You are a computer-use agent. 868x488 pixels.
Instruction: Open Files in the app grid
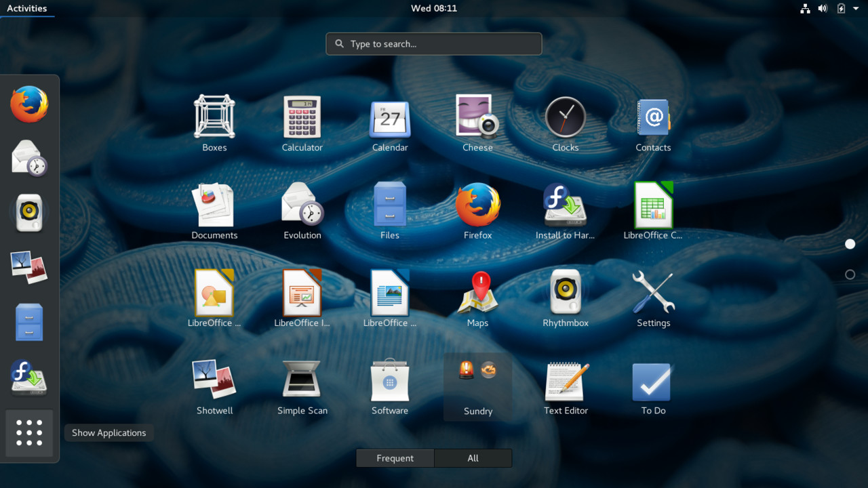390,211
